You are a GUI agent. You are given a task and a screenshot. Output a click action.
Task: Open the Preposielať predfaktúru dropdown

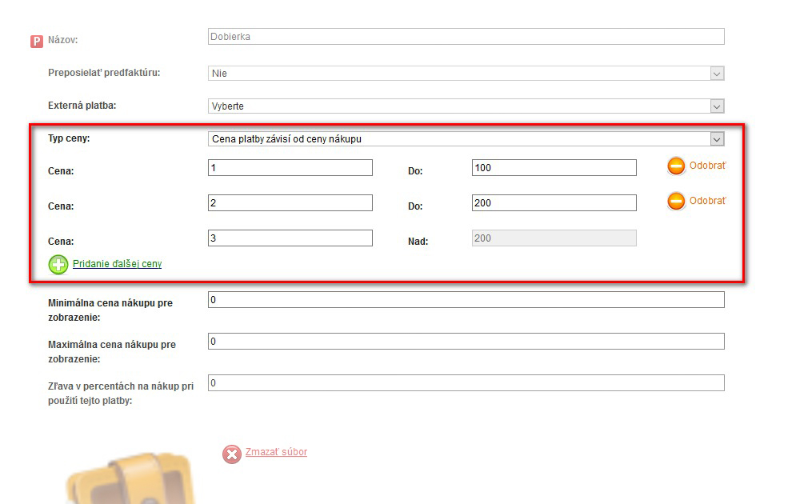click(466, 74)
